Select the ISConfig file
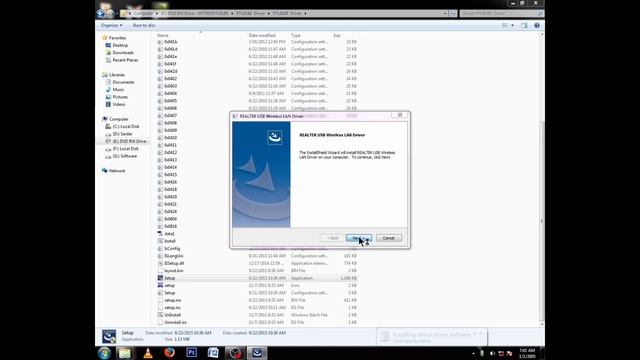The height and width of the screenshot is (360, 640). [171, 248]
